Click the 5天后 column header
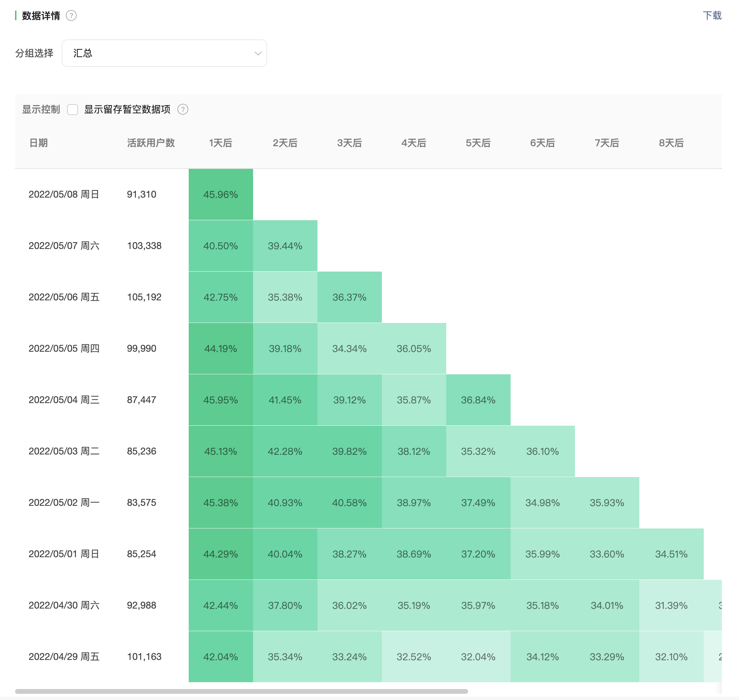Screen dimensions: 739x700 pos(478,143)
